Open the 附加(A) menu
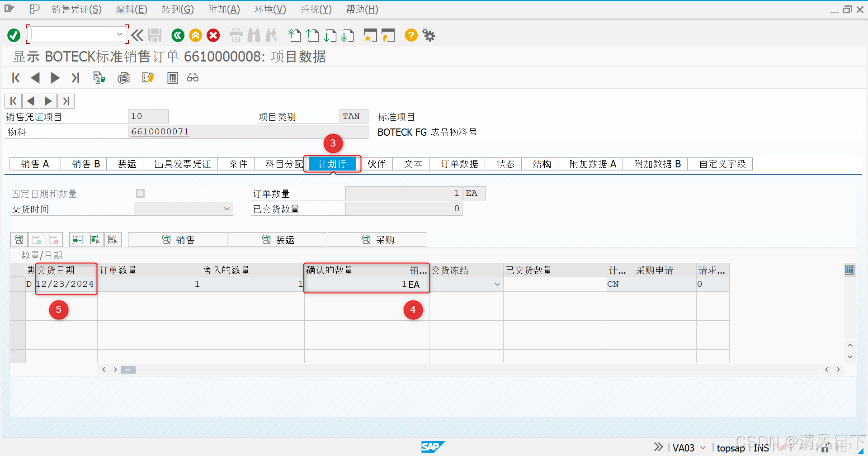 coord(224,9)
